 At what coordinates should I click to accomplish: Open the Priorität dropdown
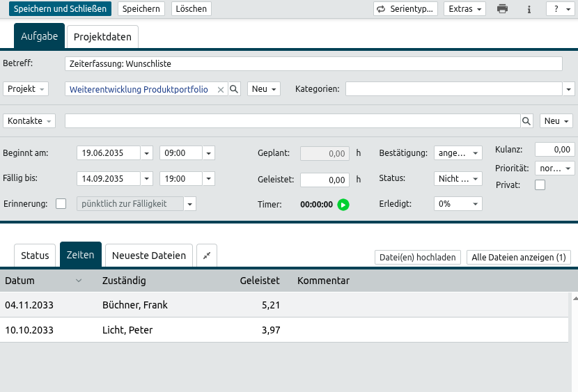555,168
